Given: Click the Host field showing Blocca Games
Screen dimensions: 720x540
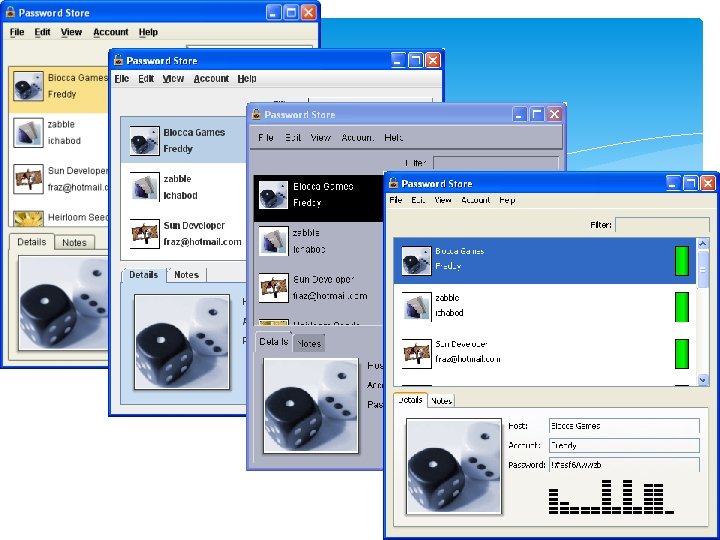Looking at the screenshot, I should (x=624, y=426).
